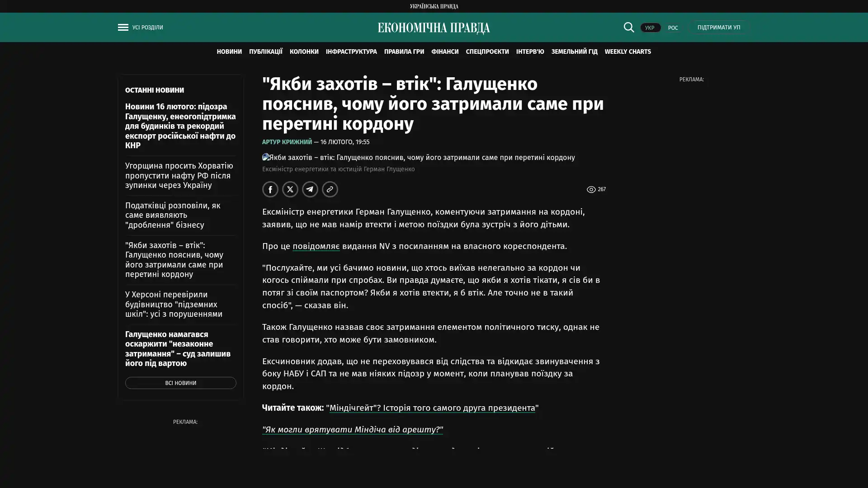Open the hamburger menu for all sections
Image resolution: width=868 pixels, height=488 pixels.
coord(123,28)
